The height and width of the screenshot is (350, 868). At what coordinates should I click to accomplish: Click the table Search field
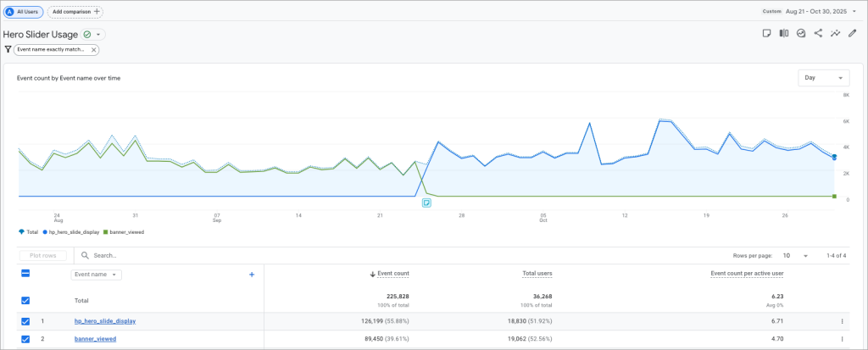170,255
